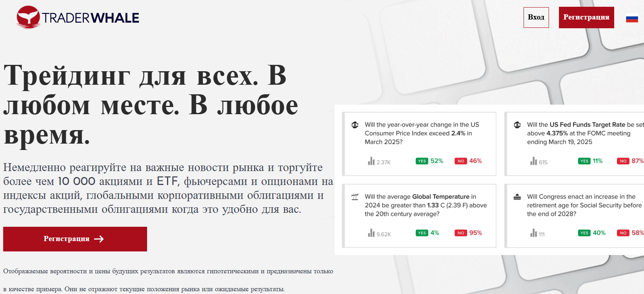This screenshot has width=644, height=294.
Task: Click the TraderWhale whale logo icon
Action: [28, 17]
